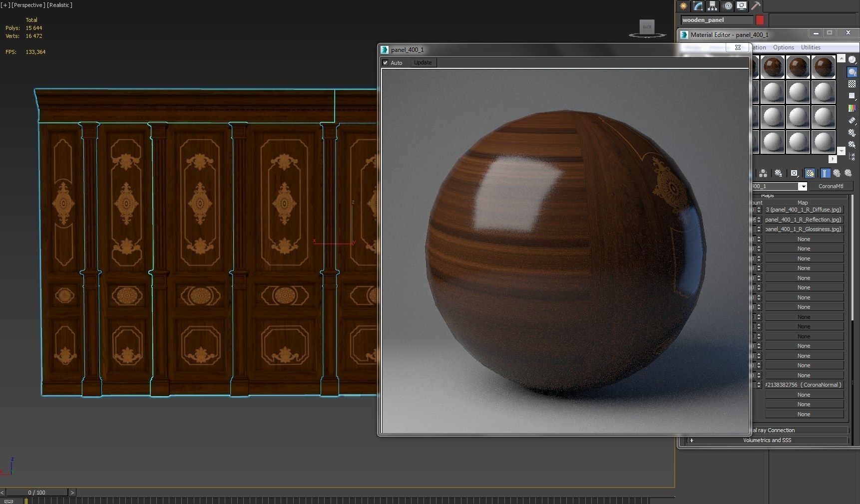Toggle Show End Result icon
Viewport: 860px width, 504px height.
click(825, 173)
